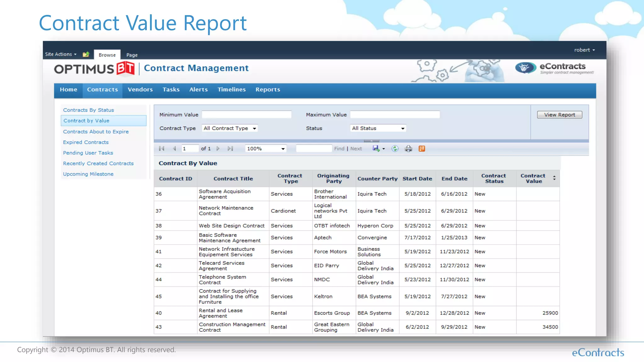Refresh the report with green icon
This screenshot has height=362, width=644.
point(395,149)
